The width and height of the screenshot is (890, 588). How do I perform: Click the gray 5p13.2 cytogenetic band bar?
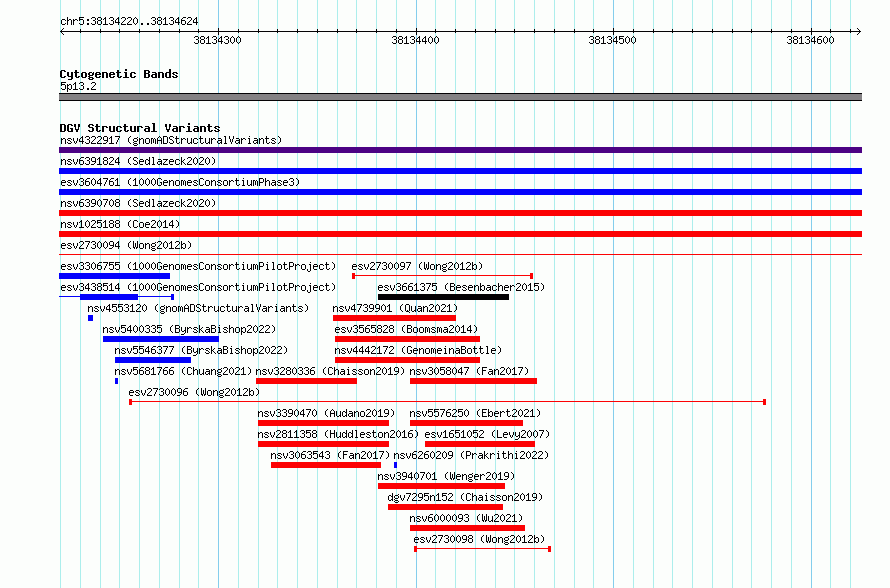460,97
